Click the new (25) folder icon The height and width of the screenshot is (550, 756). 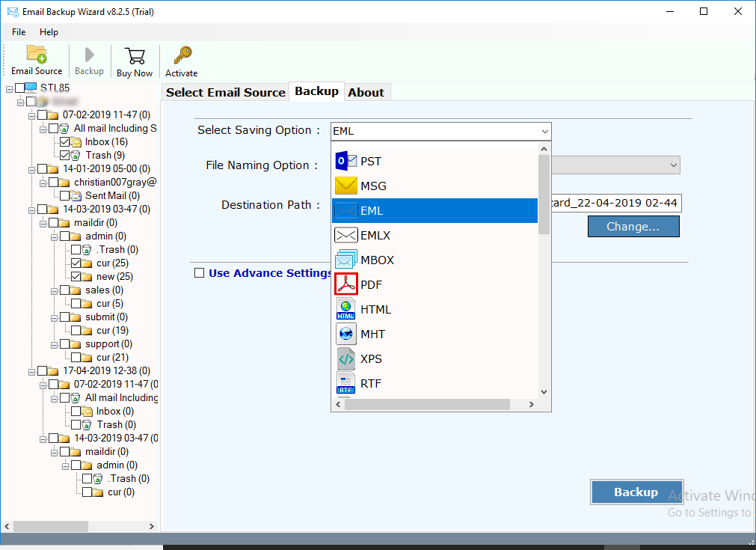pos(87,277)
